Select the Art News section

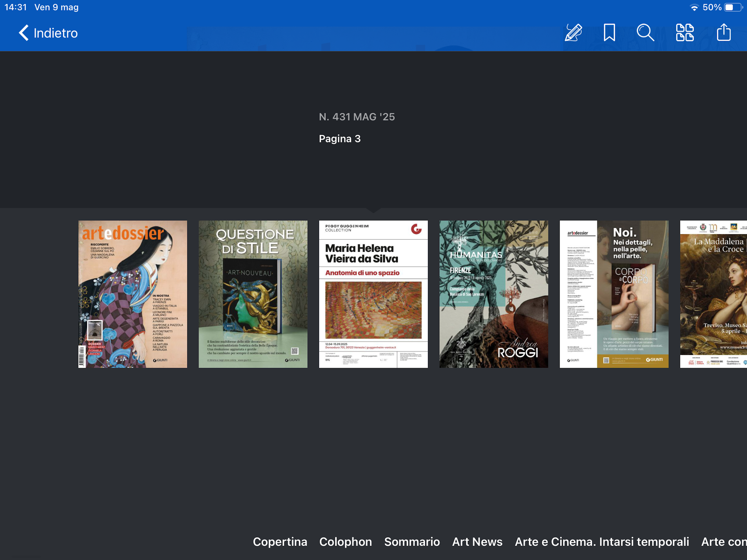coord(477,541)
